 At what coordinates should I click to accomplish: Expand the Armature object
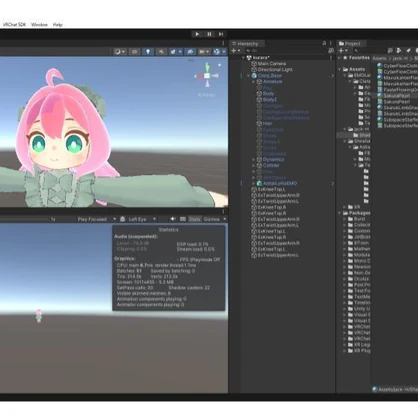(253, 82)
